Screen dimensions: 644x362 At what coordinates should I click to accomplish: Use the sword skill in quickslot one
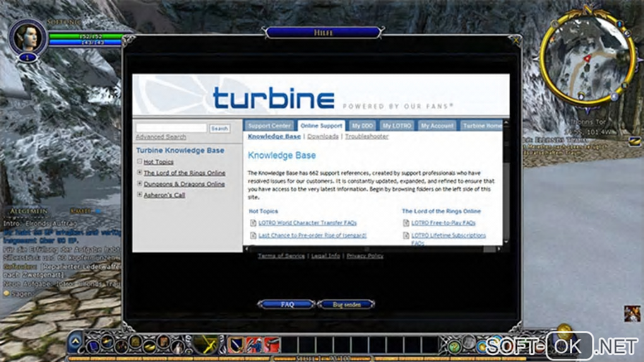[x=236, y=345]
